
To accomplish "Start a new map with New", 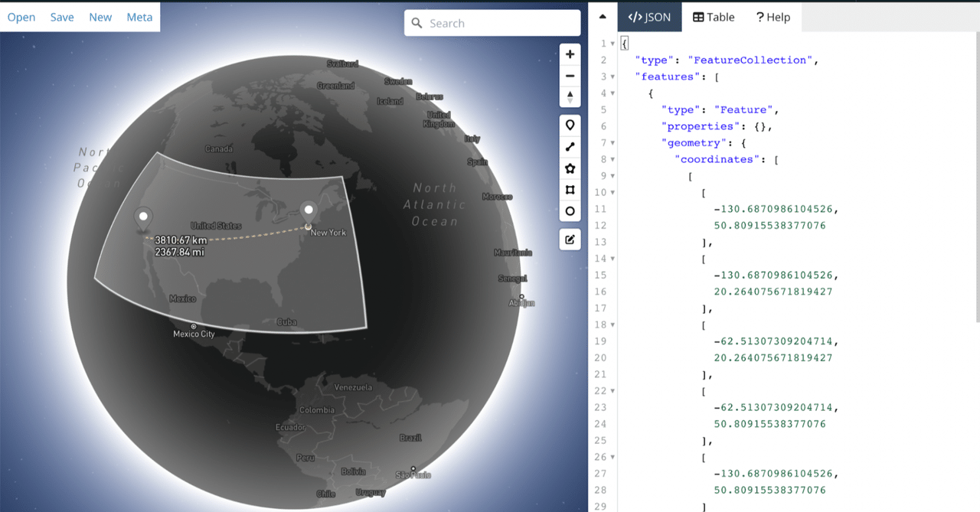I will point(100,16).
